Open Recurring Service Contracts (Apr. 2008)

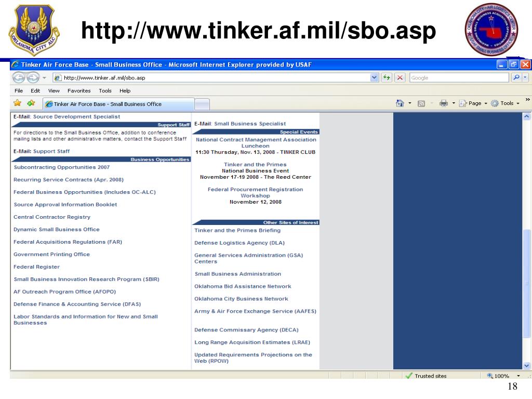click(x=69, y=179)
